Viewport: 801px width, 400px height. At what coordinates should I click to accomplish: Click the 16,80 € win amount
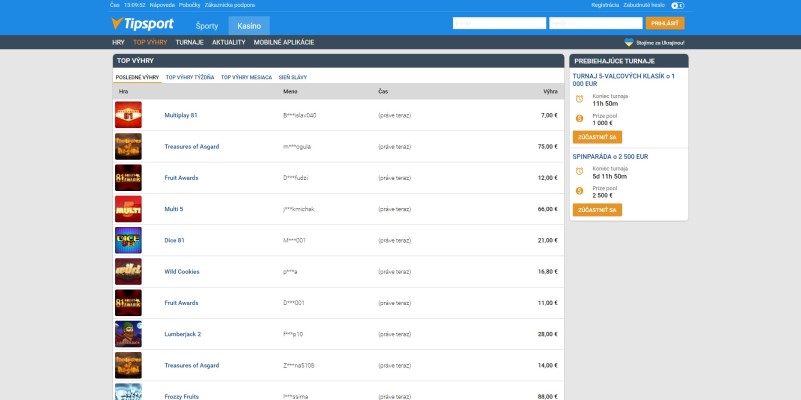point(548,272)
